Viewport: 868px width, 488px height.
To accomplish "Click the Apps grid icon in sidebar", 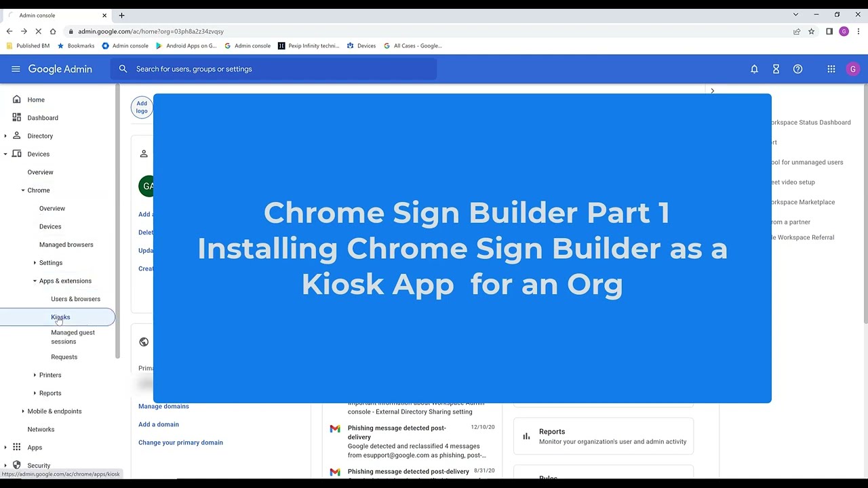I will coord(16,447).
